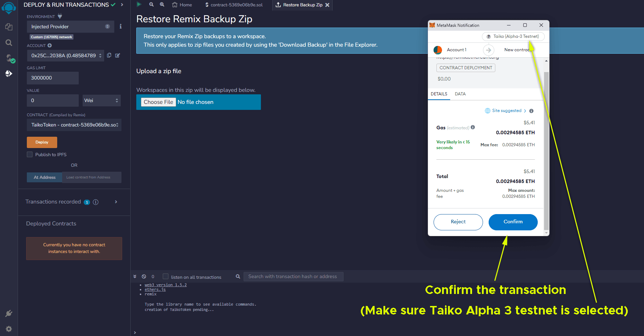Click the Custom (167005) network badge
Screen dimensions: 644x336
(x=51, y=37)
